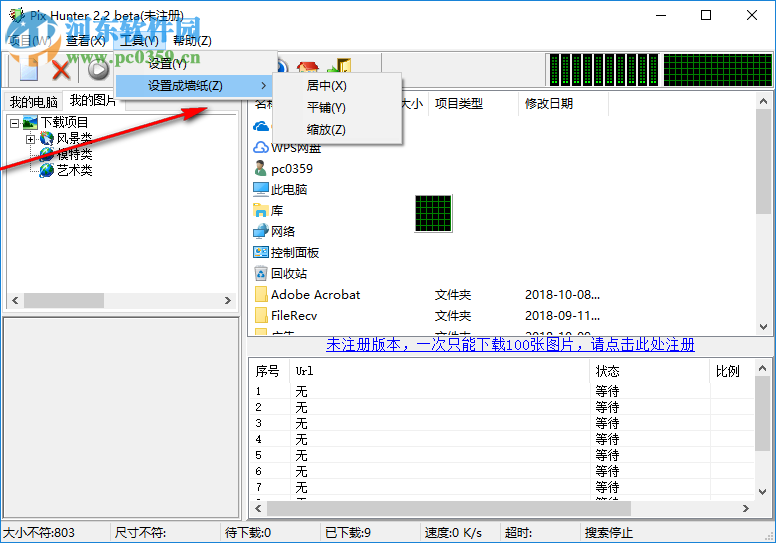Click right arrow of tree panel scrollbar
Screen dimensions: 776x543
tap(228, 300)
